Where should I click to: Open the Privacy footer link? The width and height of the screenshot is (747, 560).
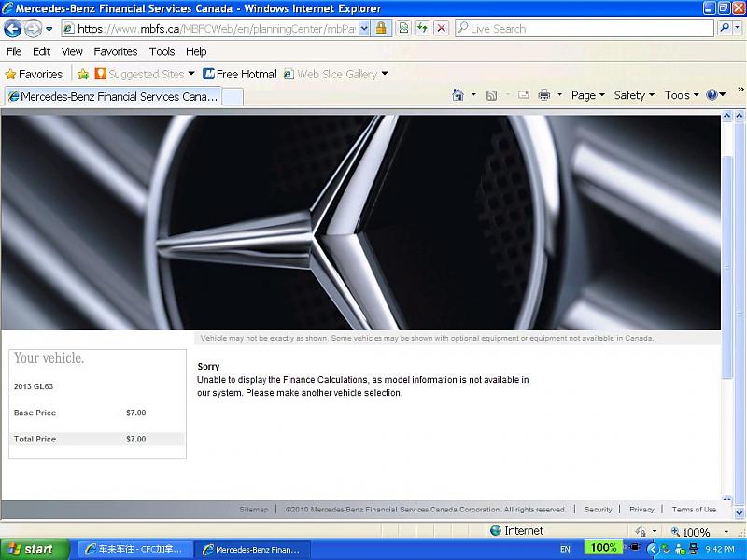tap(641, 509)
